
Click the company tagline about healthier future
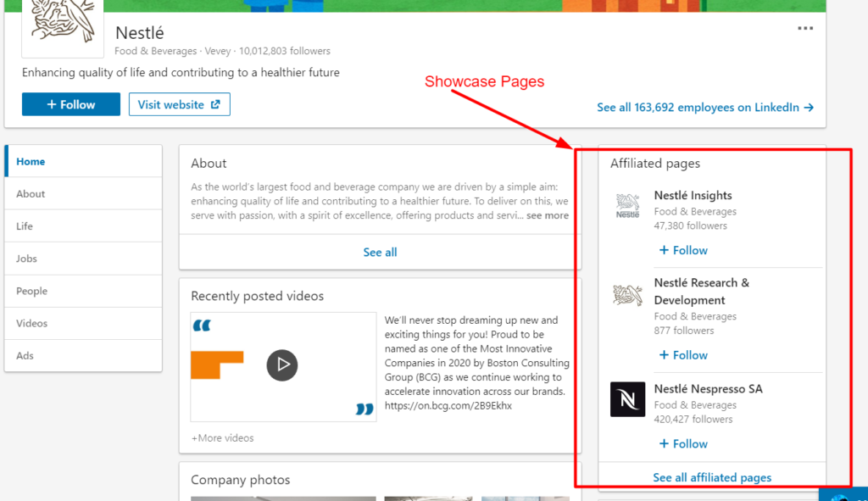tap(181, 73)
